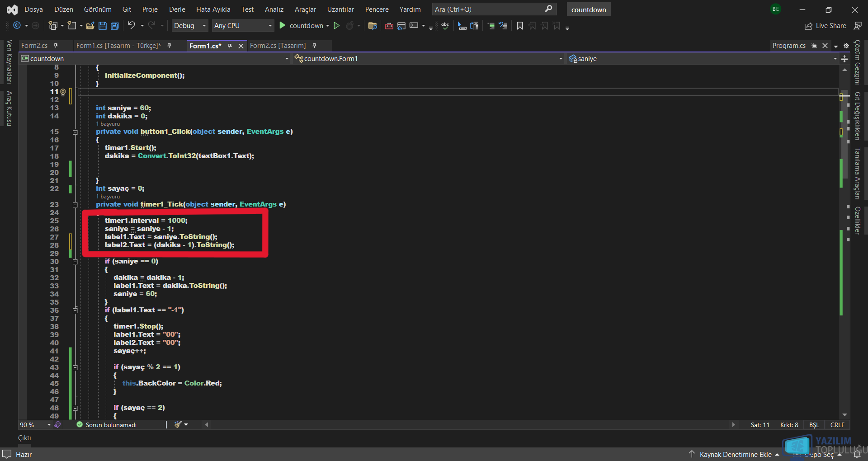Viewport: 868px width, 461px height.
Task: Open the countdown project scope dropdown
Action: click(155, 59)
